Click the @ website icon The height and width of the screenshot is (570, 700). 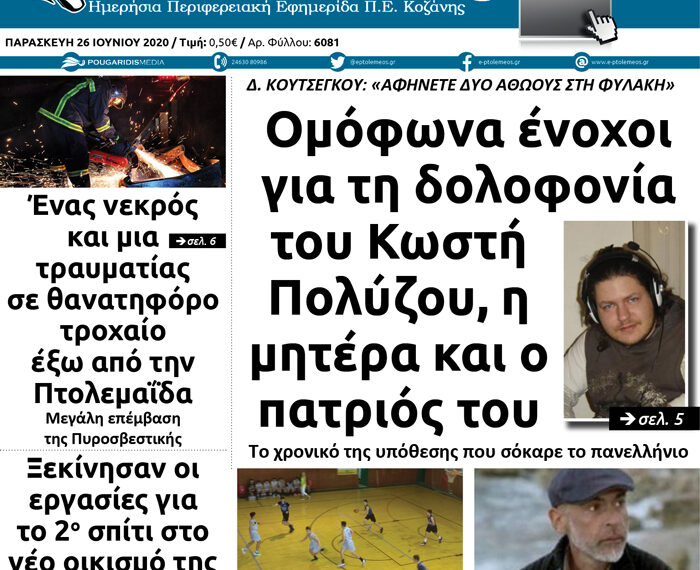coord(581,62)
